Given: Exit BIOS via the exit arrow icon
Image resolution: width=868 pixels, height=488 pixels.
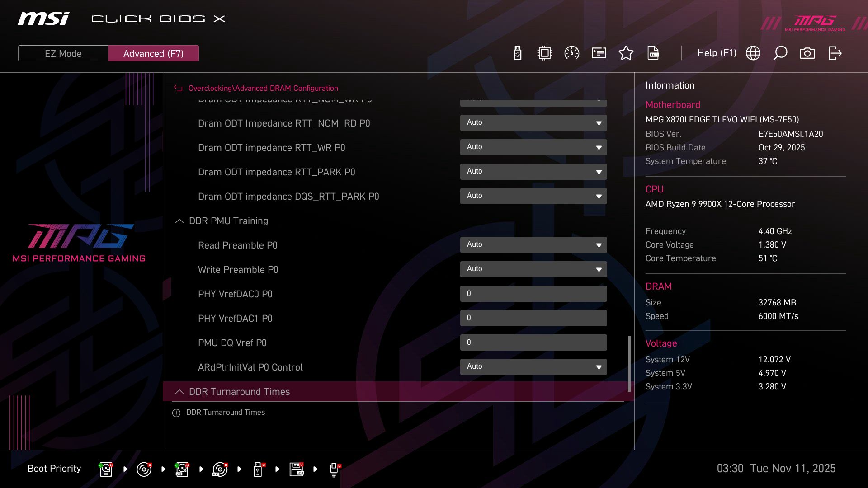Looking at the screenshot, I should 835,53.
